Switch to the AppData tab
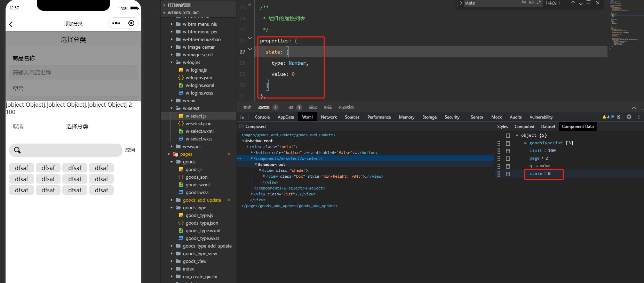This screenshot has width=644, height=283. (286, 117)
